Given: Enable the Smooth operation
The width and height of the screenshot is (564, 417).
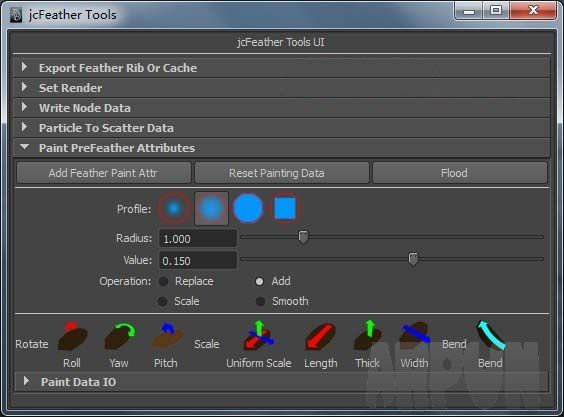Looking at the screenshot, I should pyautogui.click(x=260, y=302).
